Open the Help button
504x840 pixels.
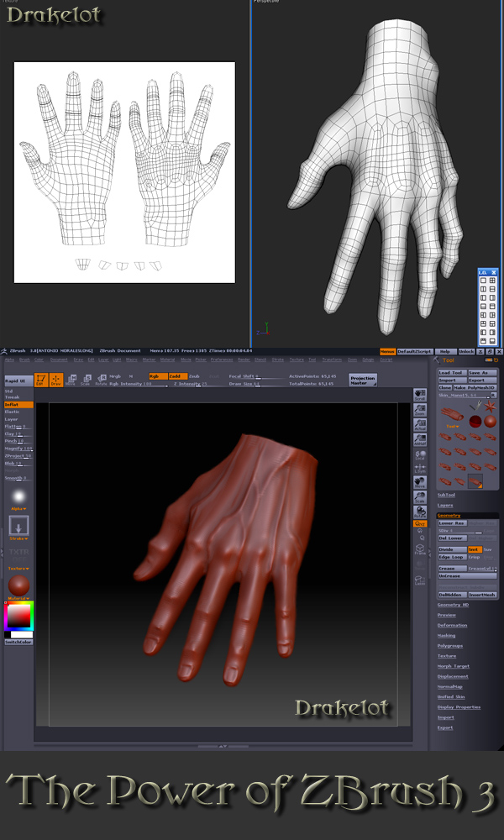445,351
